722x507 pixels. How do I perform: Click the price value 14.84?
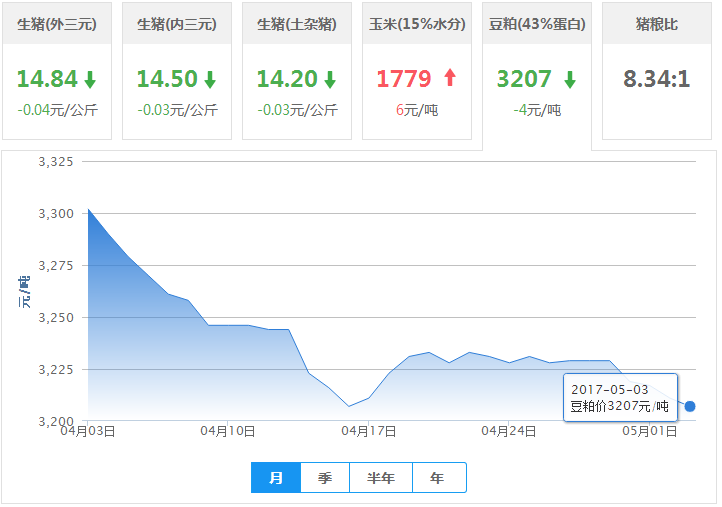(47, 79)
